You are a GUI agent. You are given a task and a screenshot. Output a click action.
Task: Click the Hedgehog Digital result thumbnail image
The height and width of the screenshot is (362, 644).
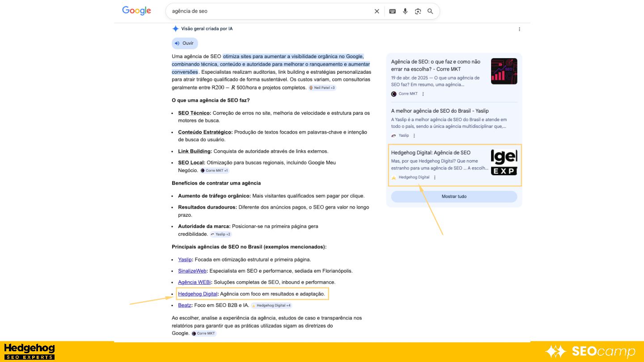(504, 162)
